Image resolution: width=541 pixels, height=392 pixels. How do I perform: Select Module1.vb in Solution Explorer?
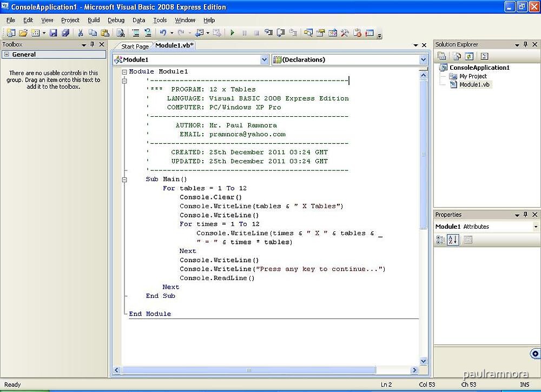click(474, 85)
